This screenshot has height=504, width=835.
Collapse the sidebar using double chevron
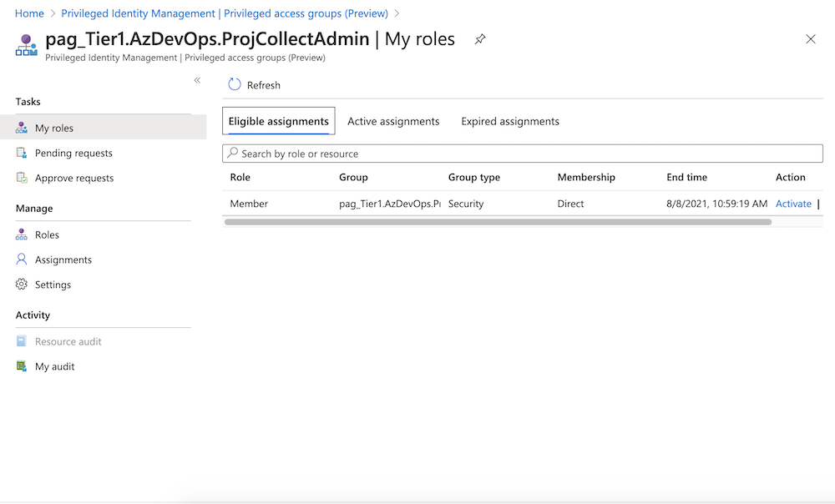click(198, 80)
